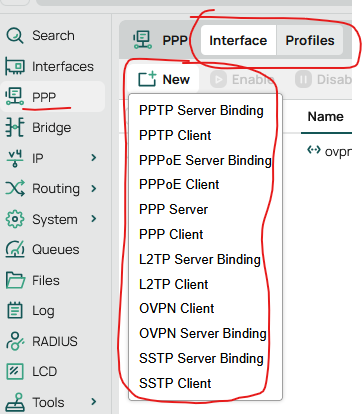Click the New button label

176,79
